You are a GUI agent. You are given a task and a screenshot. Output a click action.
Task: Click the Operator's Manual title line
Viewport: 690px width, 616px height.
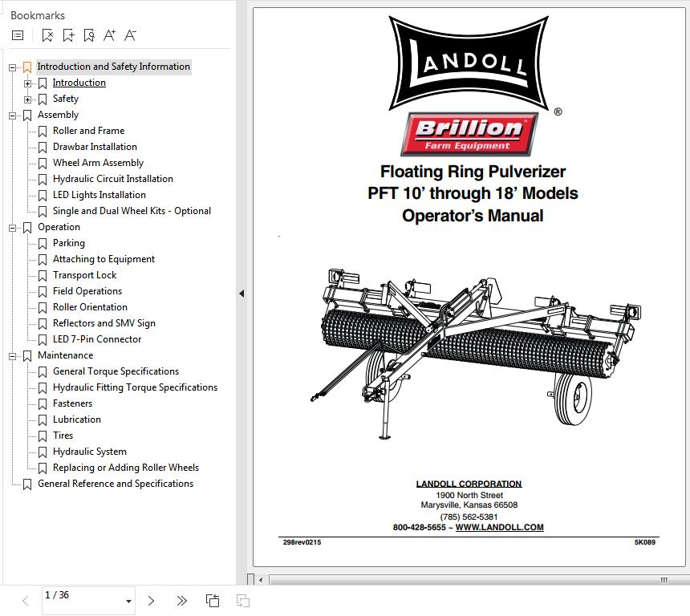click(x=473, y=216)
